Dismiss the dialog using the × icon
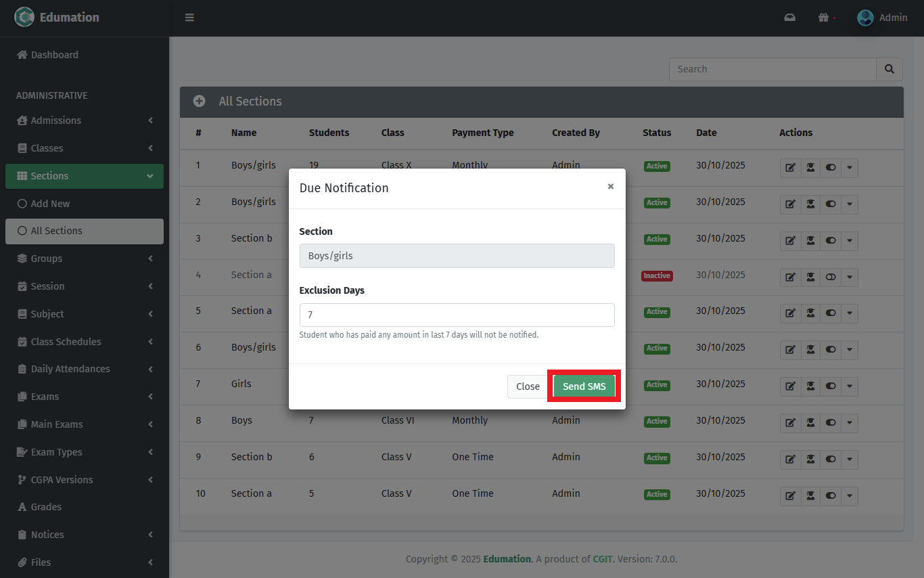Image resolution: width=924 pixels, height=578 pixels. pyautogui.click(x=610, y=187)
